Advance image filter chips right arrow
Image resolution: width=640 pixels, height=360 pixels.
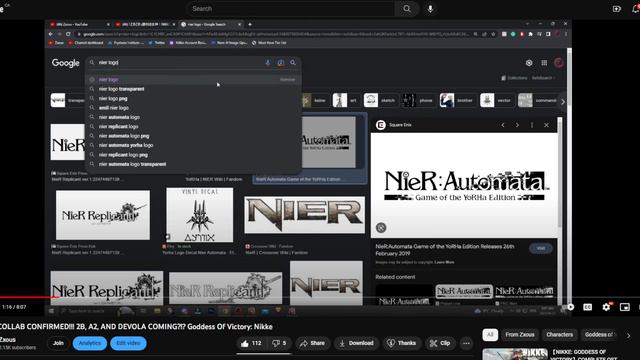[x=563, y=102]
